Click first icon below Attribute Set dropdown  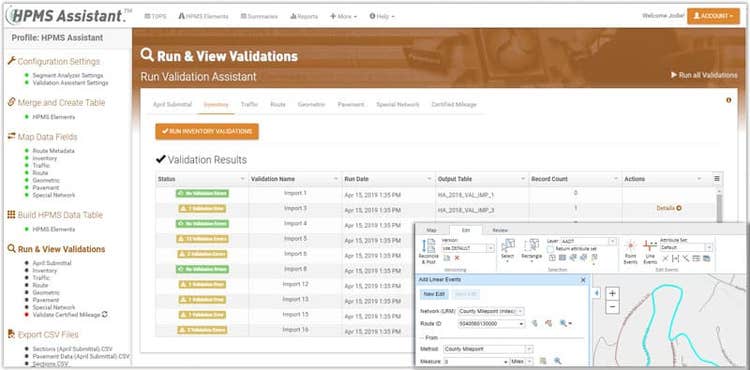[665, 259]
